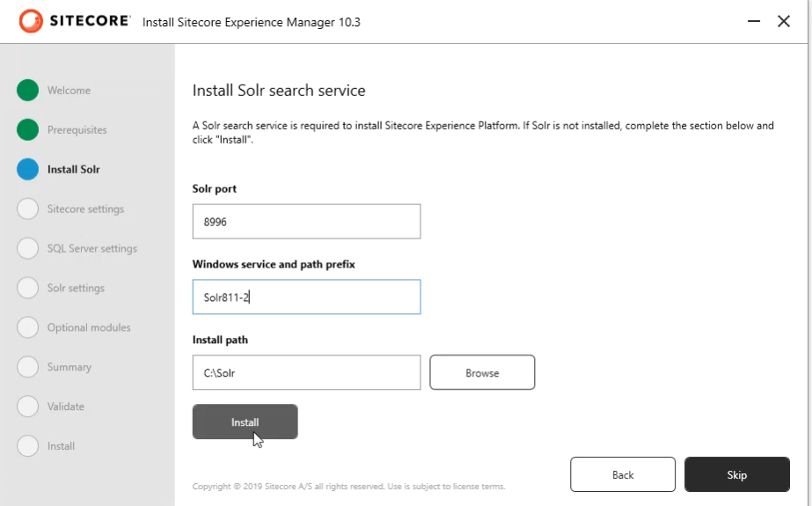
Task: Click the Install path text field
Action: (x=306, y=373)
